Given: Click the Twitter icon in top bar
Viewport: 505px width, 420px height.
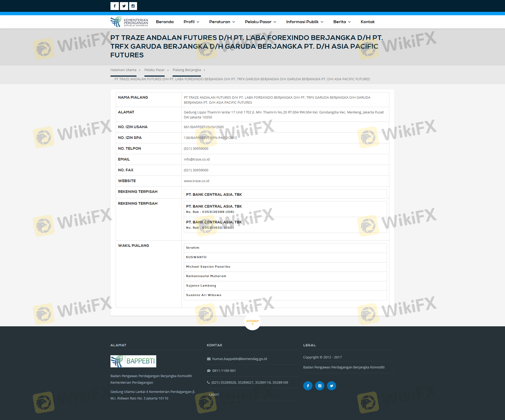Looking at the screenshot, I should 124,6.
